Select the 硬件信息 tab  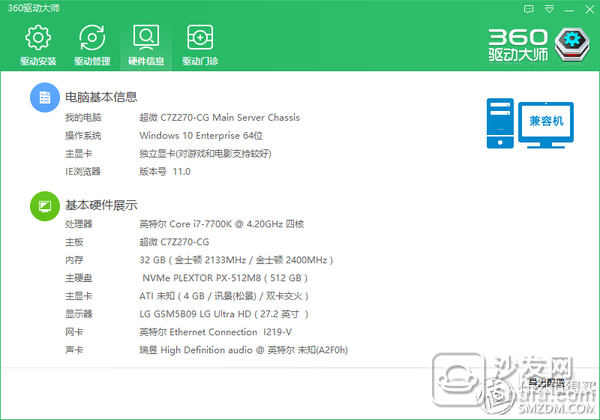146,45
